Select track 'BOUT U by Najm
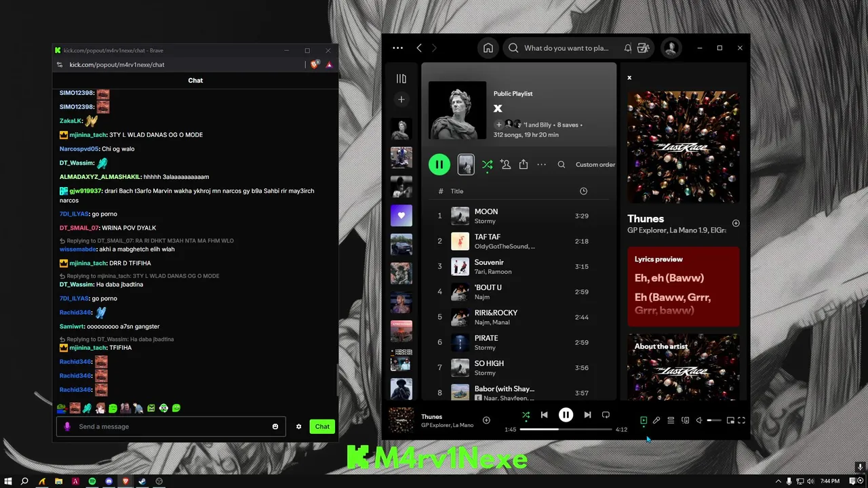Image resolution: width=868 pixels, height=488 pixels. pyautogui.click(x=519, y=292)
